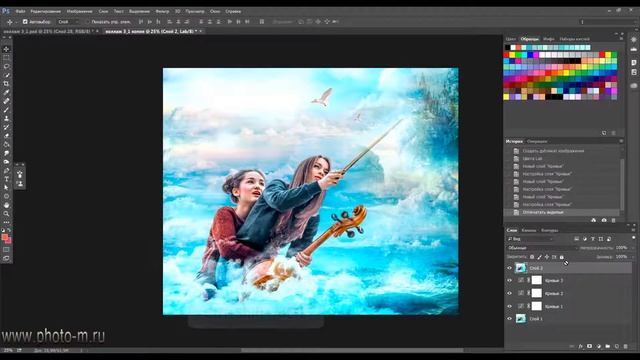Select the Path Selection arrow tool
The image size is (640, 360).
(6, 187)
